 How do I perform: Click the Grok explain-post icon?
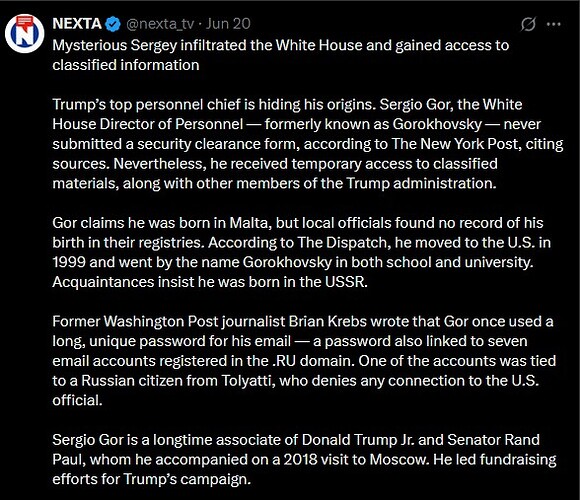(528, 24)
